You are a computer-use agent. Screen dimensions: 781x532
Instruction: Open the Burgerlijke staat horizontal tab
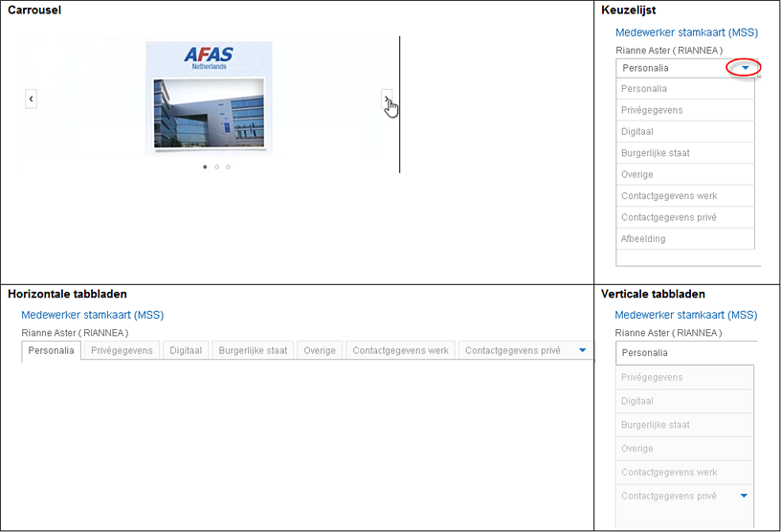pyautogui.click(x=253, y=350)
